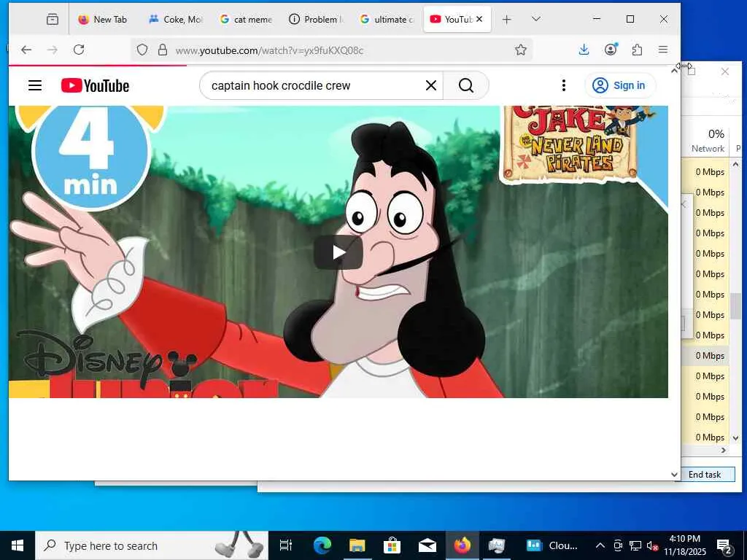Open the Firefox application hamburger menu

tap(663, 50)
